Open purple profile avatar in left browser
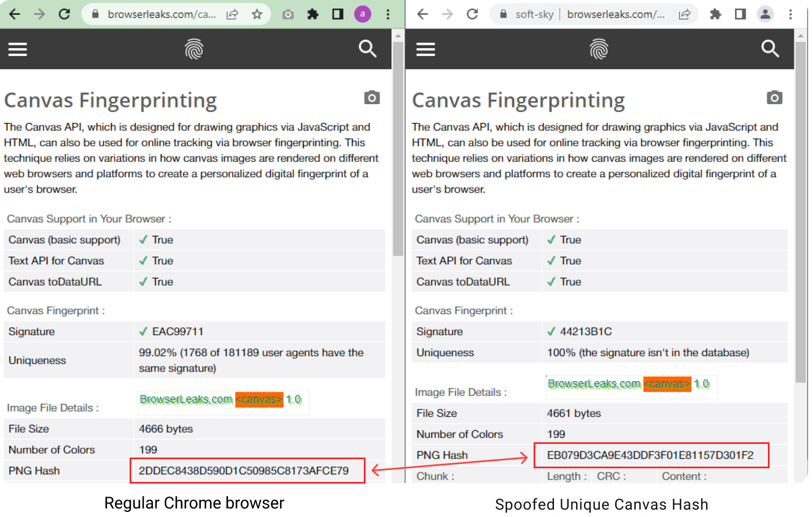Image resolution: width=812 pixels, height=517 pixels. pyautogui.click(x=363, y=14)
